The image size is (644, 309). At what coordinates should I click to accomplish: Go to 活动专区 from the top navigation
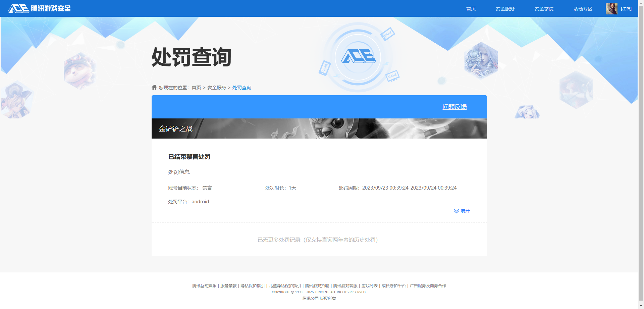(x=583, y=8)
